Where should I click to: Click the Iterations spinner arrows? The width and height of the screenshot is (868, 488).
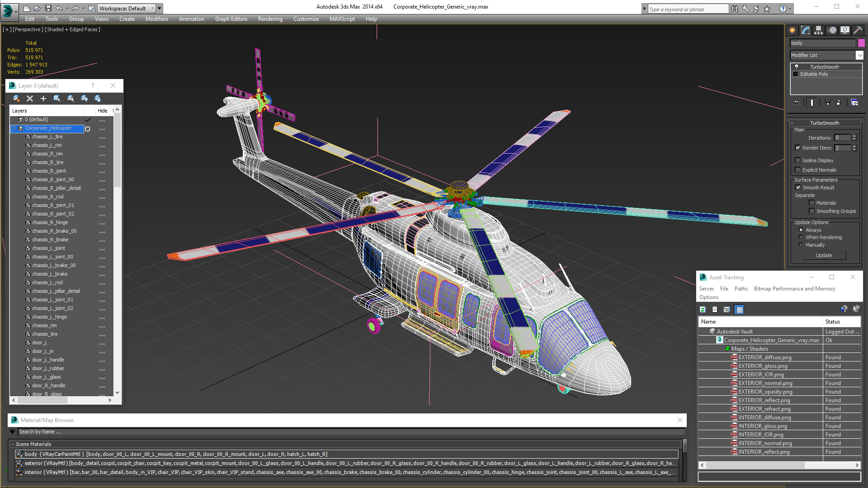pyautogui.click(x=854, y=138)
